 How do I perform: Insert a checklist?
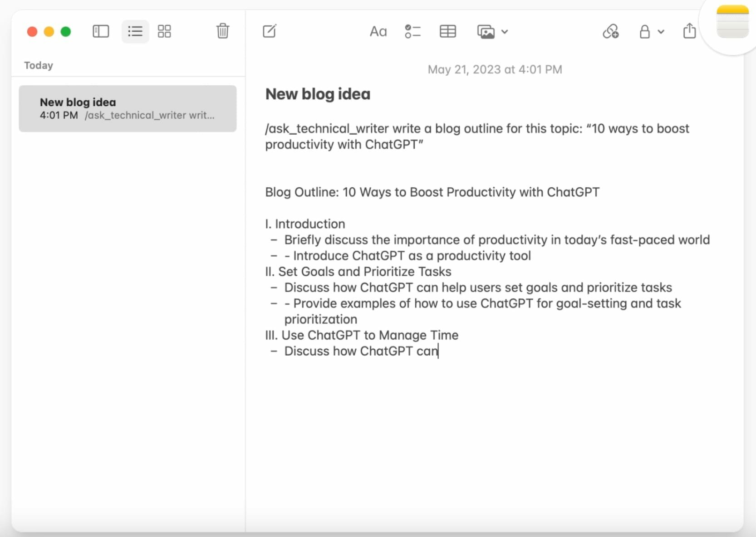(412, 31)
